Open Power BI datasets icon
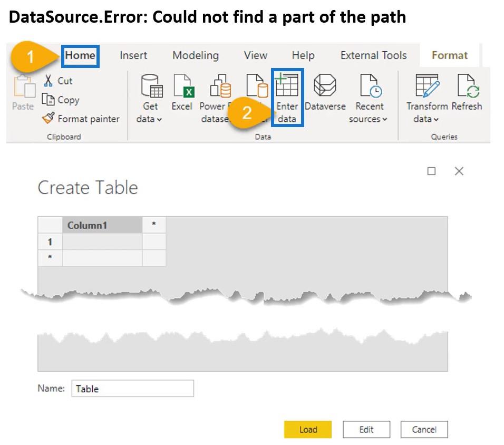 pos(220,85)
